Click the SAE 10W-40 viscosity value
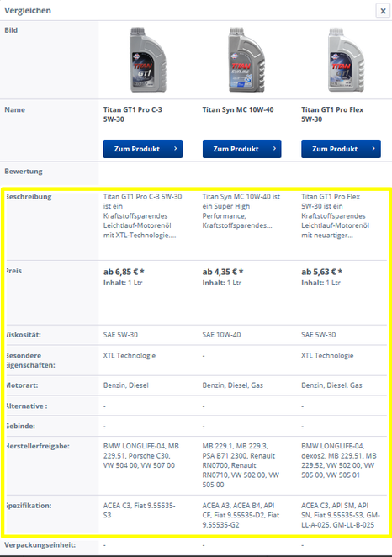Viewport: 392px width, 557px height. [x=221, y=335]
